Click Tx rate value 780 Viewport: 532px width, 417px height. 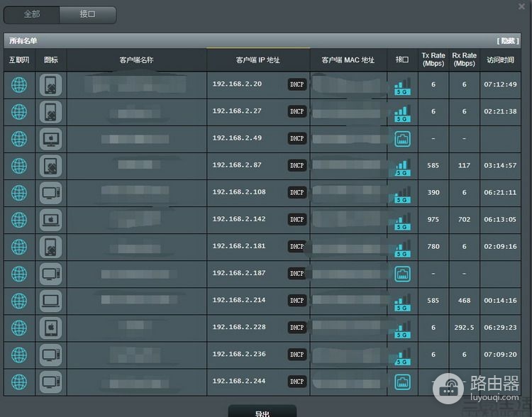coord(433,247)
